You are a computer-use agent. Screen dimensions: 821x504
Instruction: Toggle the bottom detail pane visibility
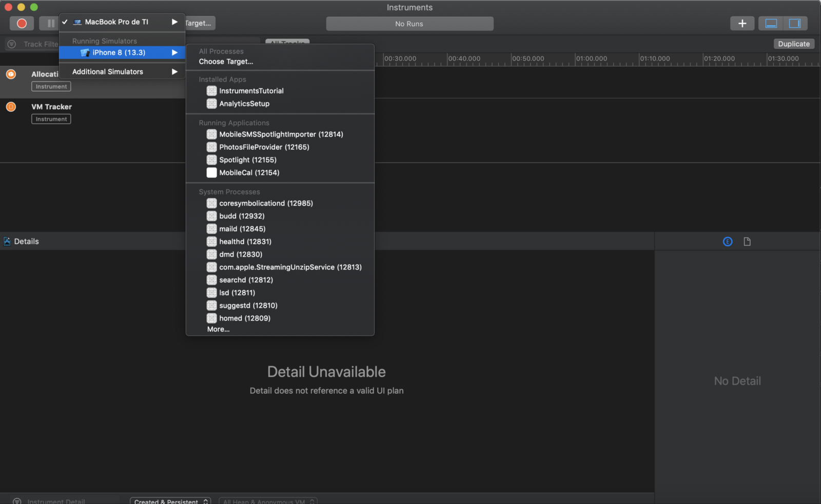pyautogui.click(x=771, y=23)
